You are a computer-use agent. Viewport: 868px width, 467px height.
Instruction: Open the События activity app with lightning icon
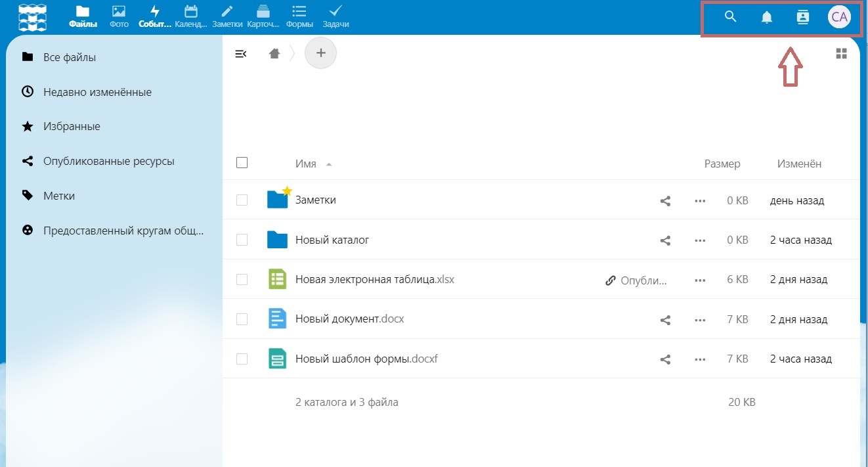154,16
